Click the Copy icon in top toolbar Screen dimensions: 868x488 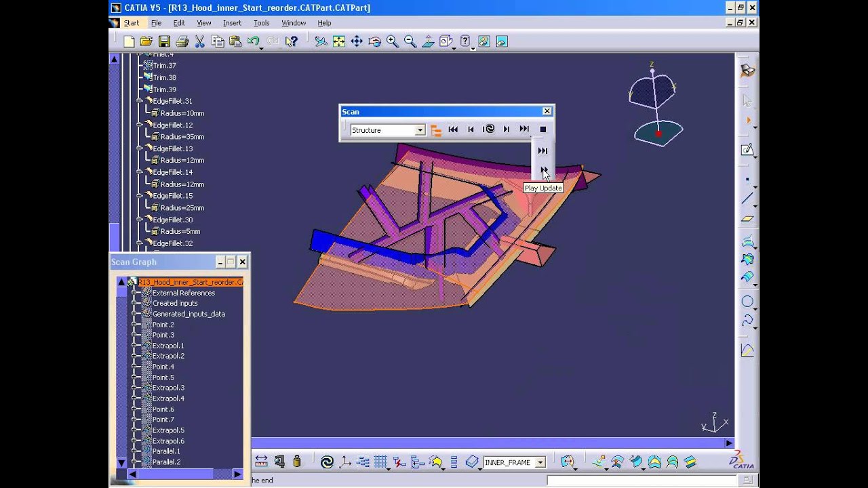pos(218,41)
